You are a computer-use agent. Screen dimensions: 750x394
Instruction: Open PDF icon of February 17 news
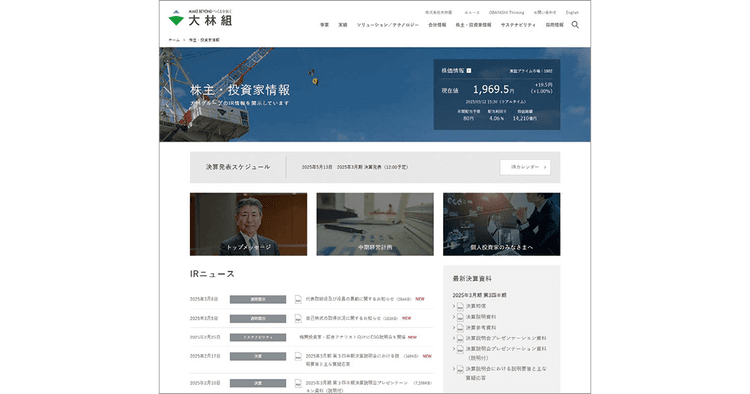(298, 357)
